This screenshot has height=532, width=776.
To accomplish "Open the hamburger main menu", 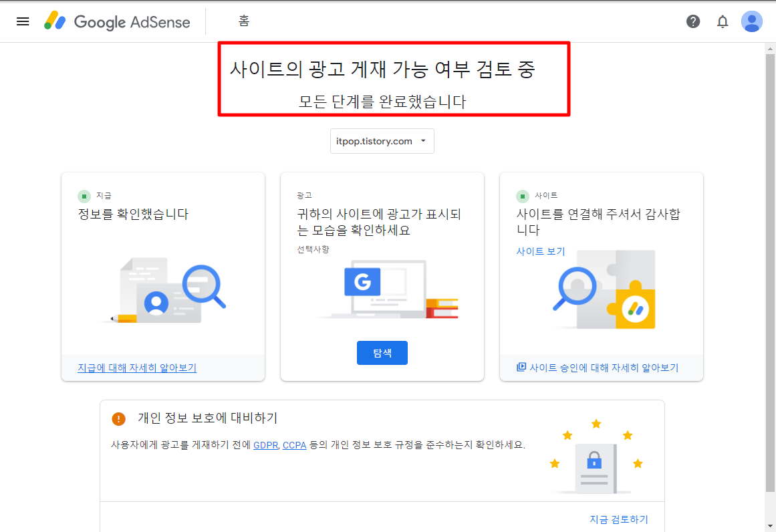I will [x=23, y=21].
